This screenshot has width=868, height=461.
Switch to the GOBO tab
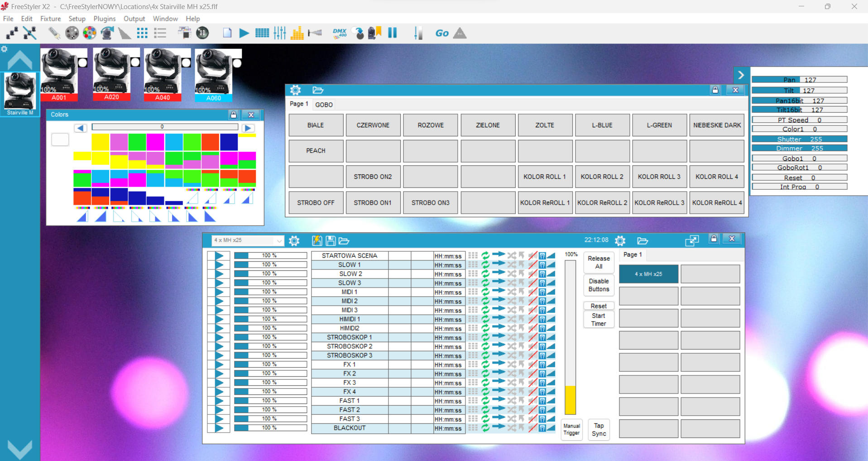coord(324,105)
